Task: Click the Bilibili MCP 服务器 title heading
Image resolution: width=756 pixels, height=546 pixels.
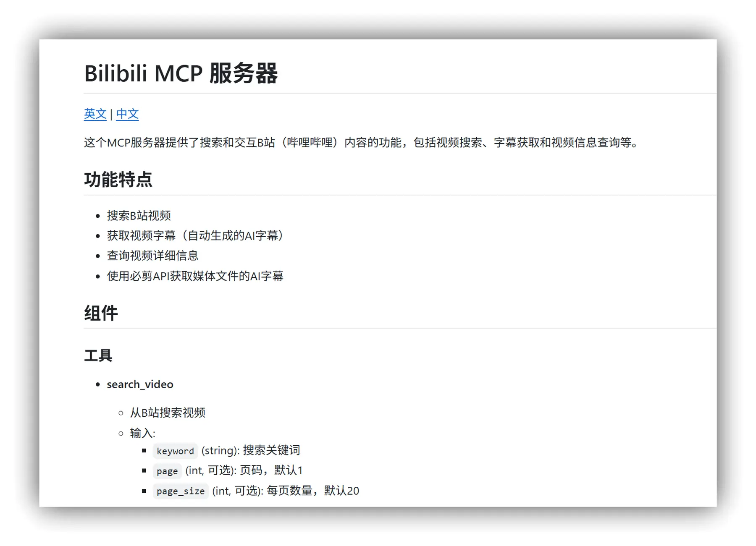Action: tap(181, 73)
